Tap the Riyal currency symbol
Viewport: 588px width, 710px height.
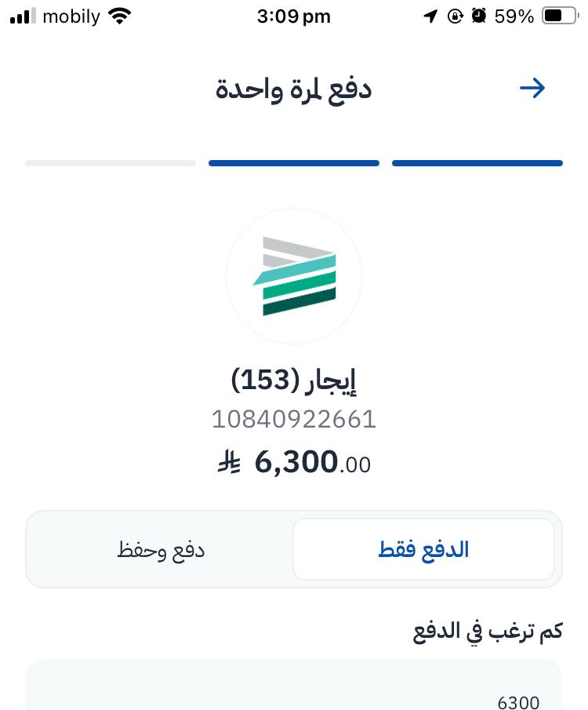[x=229, y=464]
